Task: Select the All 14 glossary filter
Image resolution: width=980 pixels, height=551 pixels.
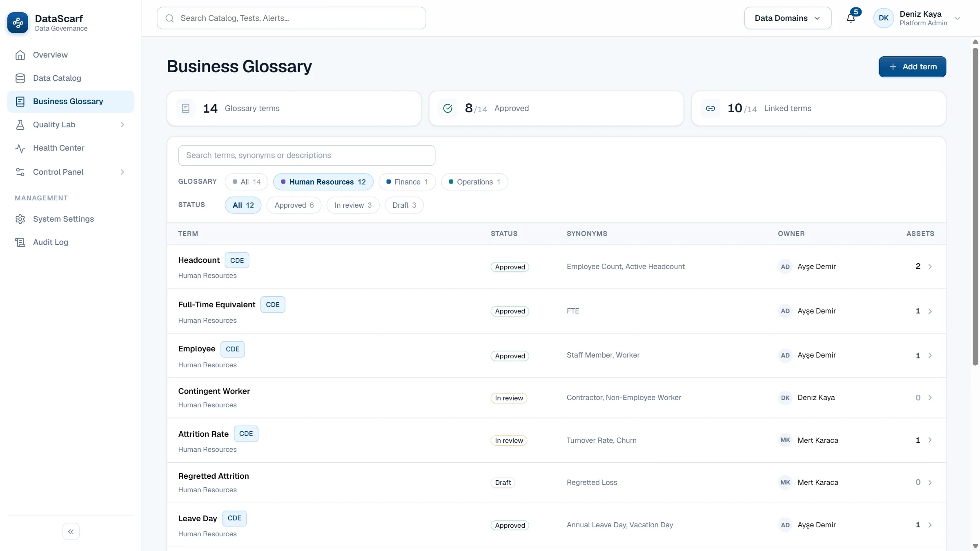Action: (246, 182)
